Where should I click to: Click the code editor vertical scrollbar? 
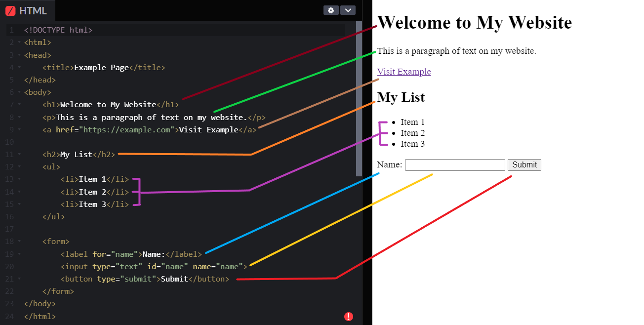359,99
